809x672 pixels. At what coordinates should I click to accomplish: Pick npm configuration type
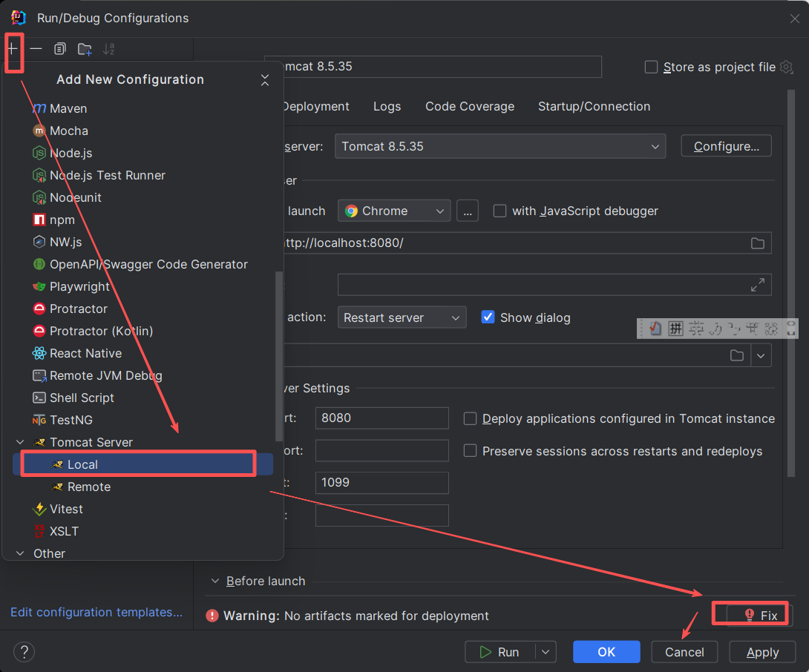tap(62, 220)
